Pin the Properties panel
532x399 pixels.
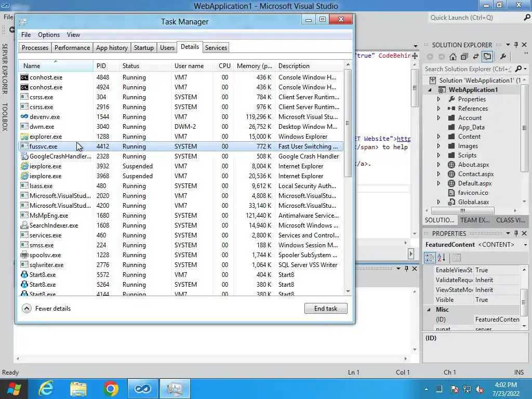(516, 233)
